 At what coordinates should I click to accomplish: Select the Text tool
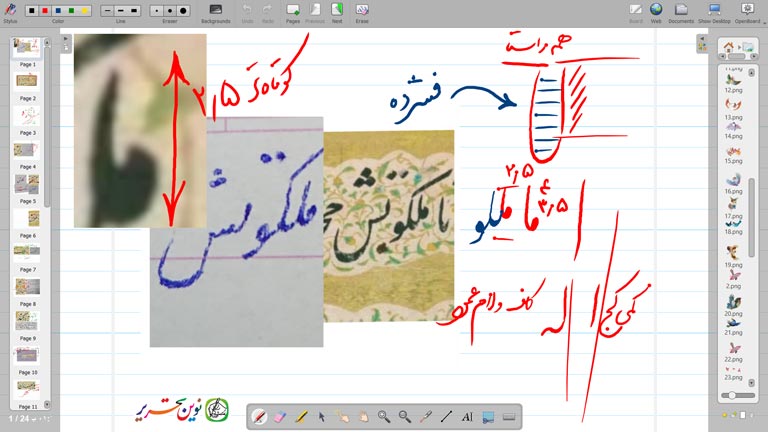pos(467,416)
